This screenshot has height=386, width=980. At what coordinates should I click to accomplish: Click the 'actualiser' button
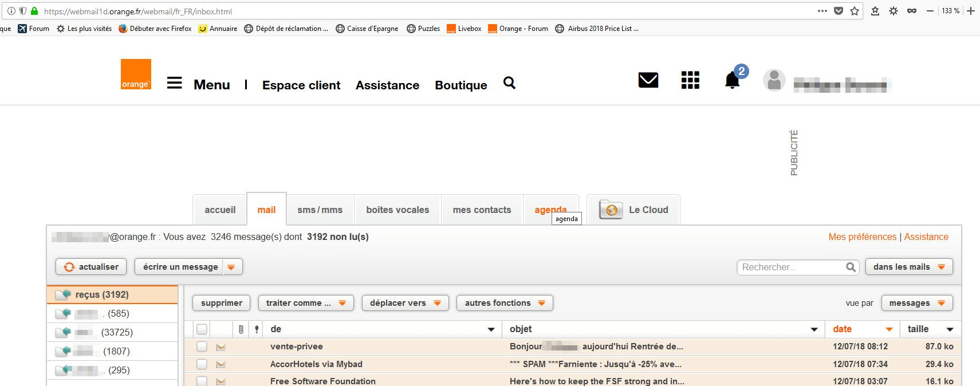pyautogui.click(x=91, y=267)
